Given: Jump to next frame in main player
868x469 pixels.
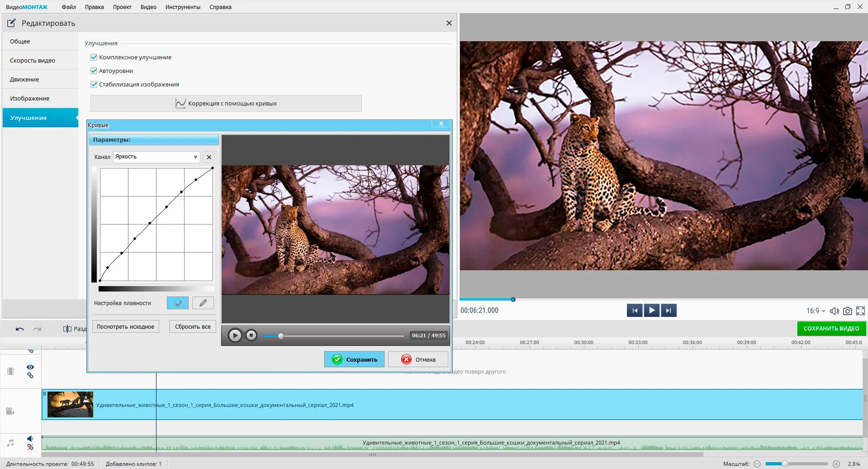Looking at the screenshot, I should tap(669, 311).
